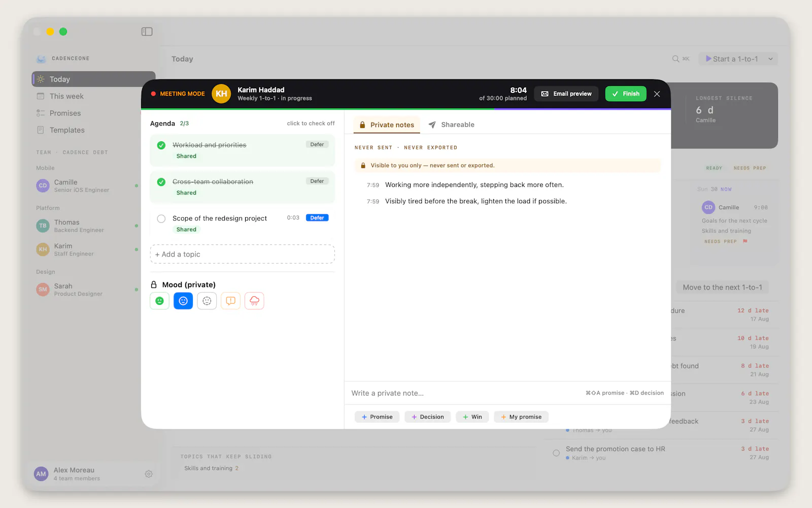Open Today in the sidebar
Screen dimensions: 812x508
[93, 79]
